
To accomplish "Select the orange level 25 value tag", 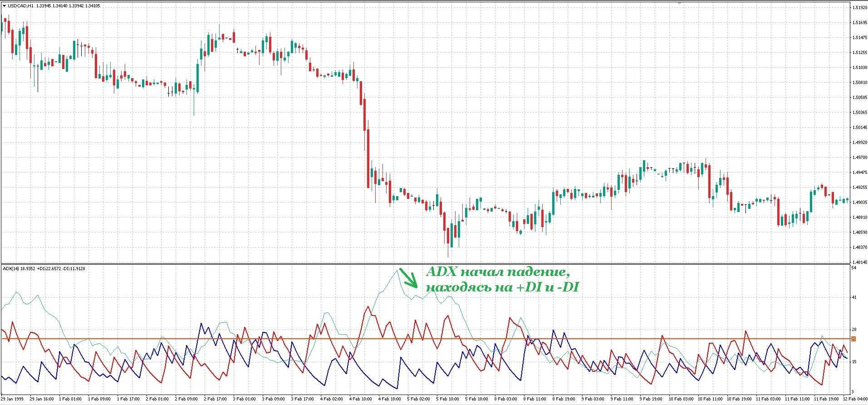I will tap(853, 339).
